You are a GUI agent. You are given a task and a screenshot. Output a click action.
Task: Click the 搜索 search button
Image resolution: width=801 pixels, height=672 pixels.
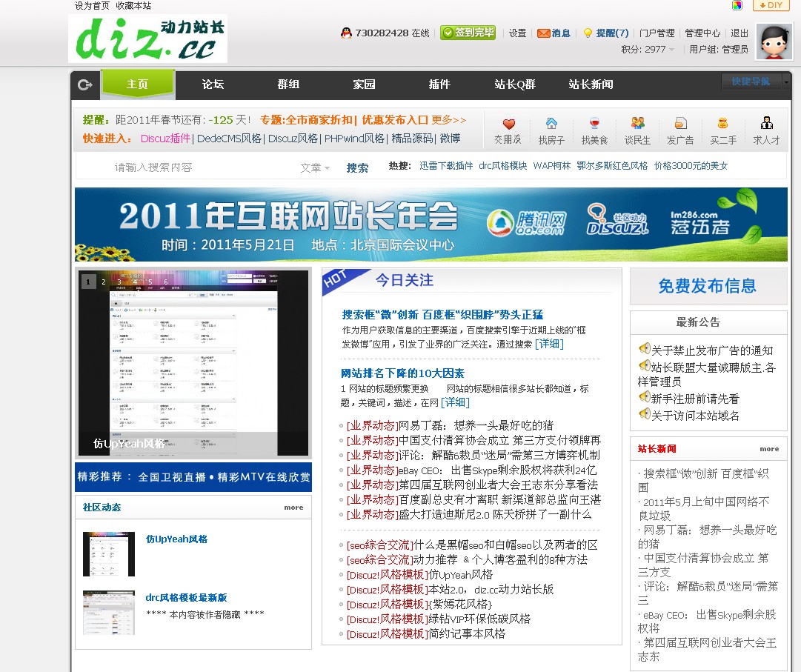[x=357, y=167]
